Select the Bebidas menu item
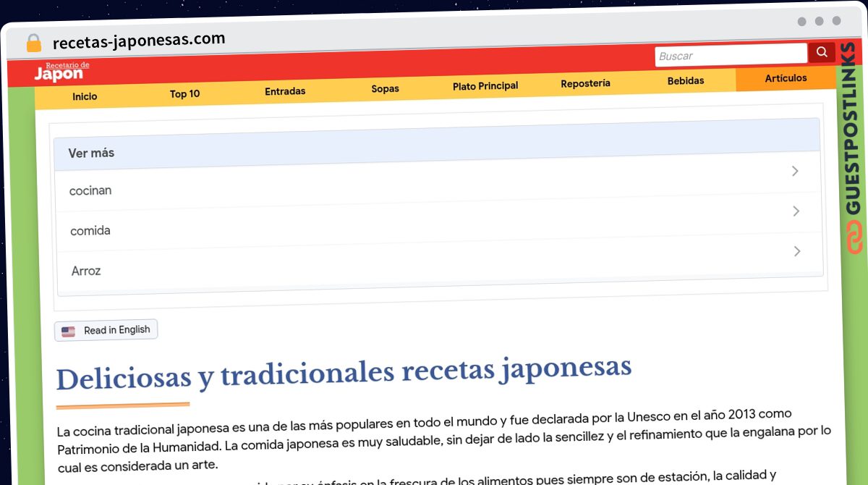 point(686,80)
